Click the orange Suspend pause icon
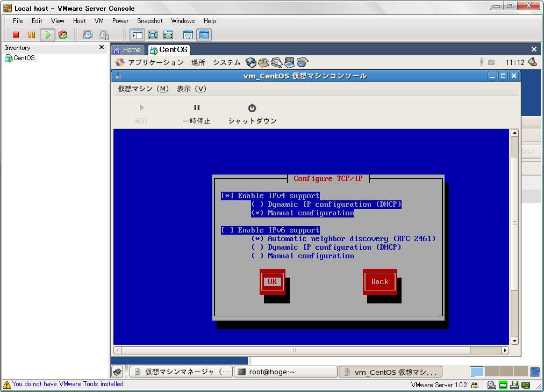 pyautogui.click(x=32, y=35)
